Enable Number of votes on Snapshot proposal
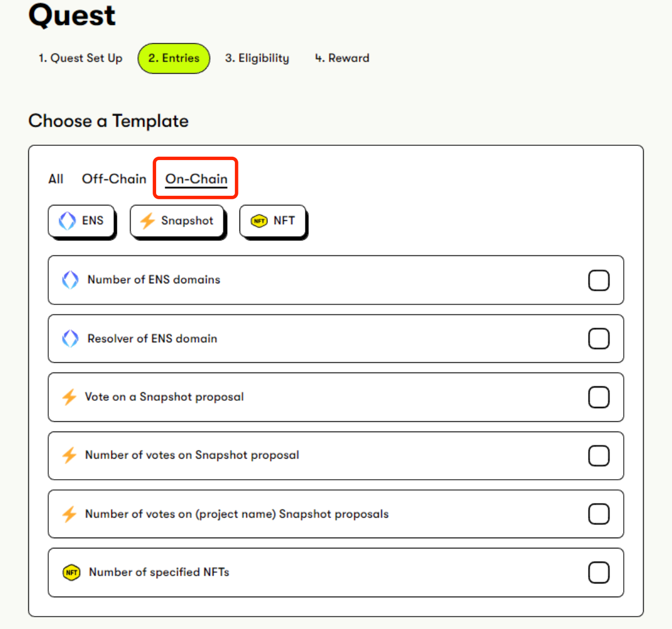 point(599,455)
